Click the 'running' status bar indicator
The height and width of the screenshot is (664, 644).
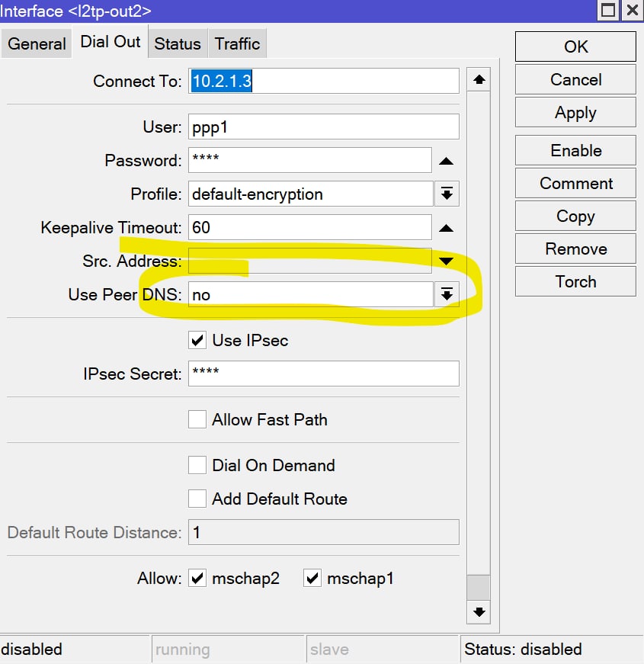pyautogui.click(x=182, y=650)
